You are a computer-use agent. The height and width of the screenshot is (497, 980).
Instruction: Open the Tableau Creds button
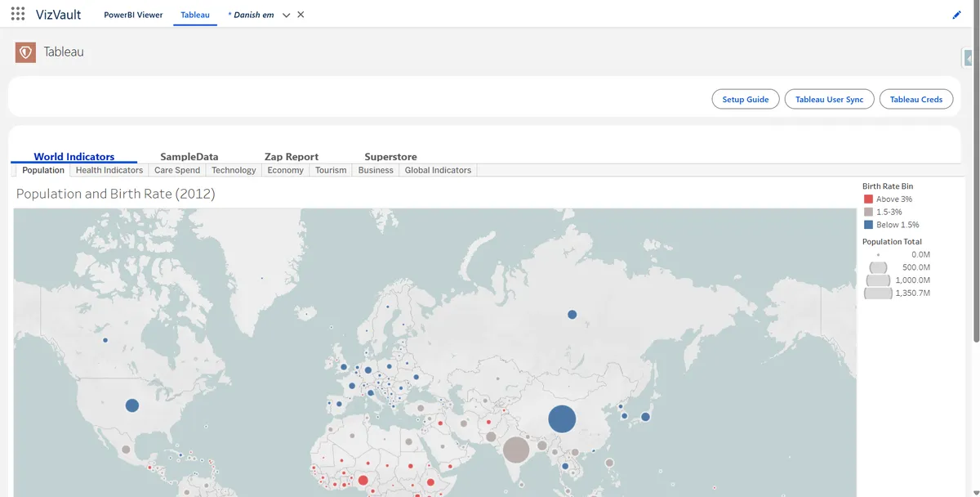point(916,99)
